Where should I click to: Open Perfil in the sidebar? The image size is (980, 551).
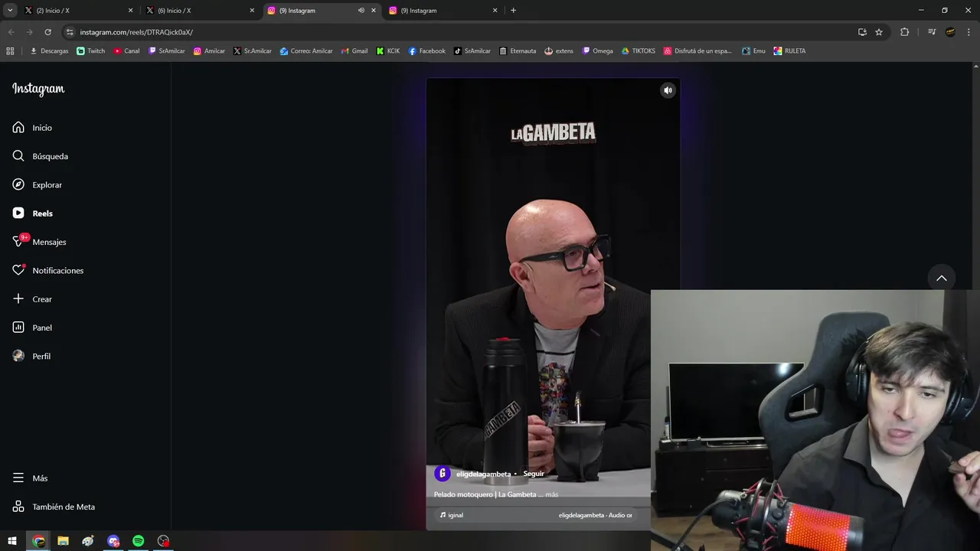31,357
